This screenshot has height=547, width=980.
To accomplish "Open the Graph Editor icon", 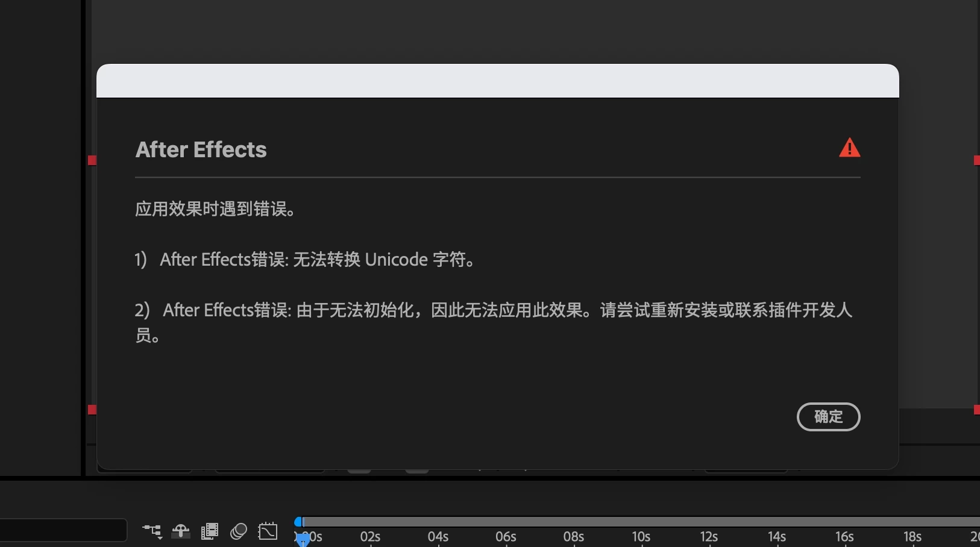I will click(268, 531).
